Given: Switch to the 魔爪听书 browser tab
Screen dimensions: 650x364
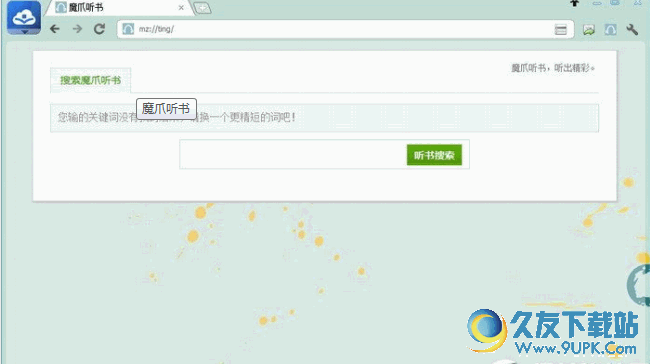Looking at the screenshot, I should [119, 7].
